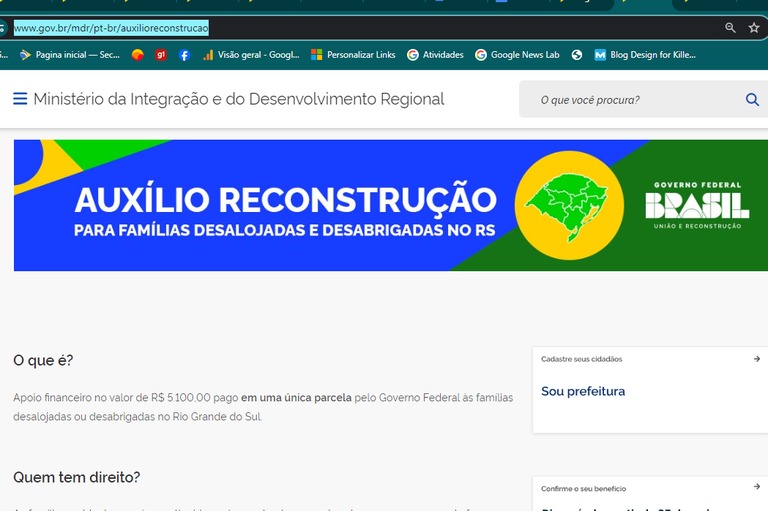Open the hamburger menu beside Ministério title

pos(20,99)
